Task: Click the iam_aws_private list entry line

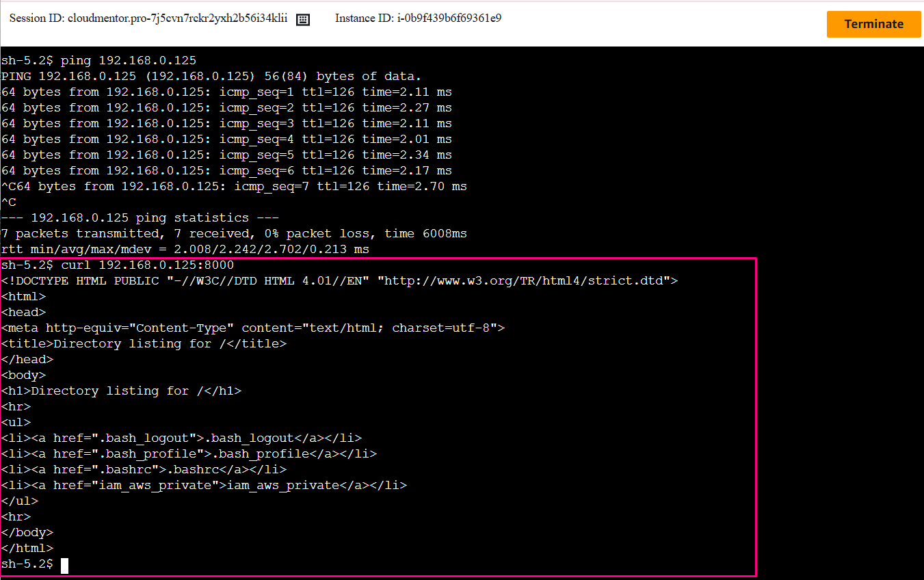Action: 204,485
